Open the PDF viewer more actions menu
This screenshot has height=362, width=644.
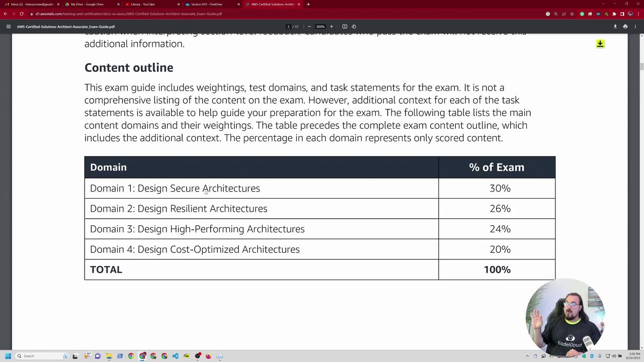point(636,27)
